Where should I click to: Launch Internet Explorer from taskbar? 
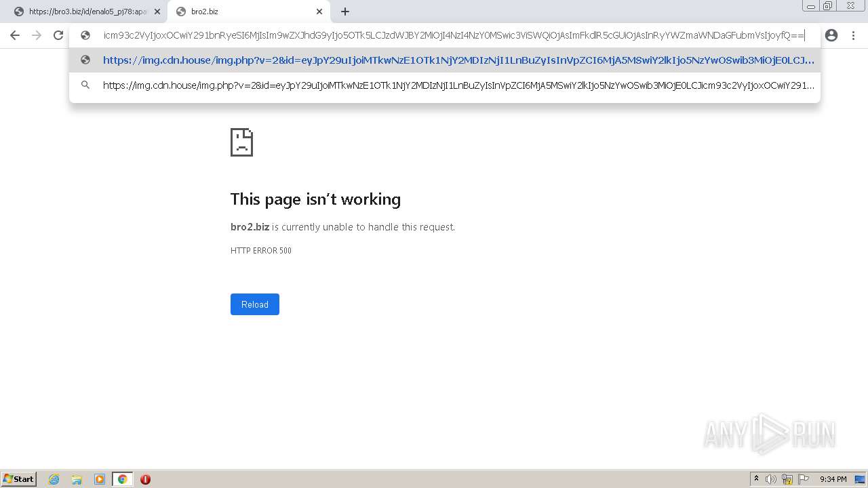[x=54, y=479]
